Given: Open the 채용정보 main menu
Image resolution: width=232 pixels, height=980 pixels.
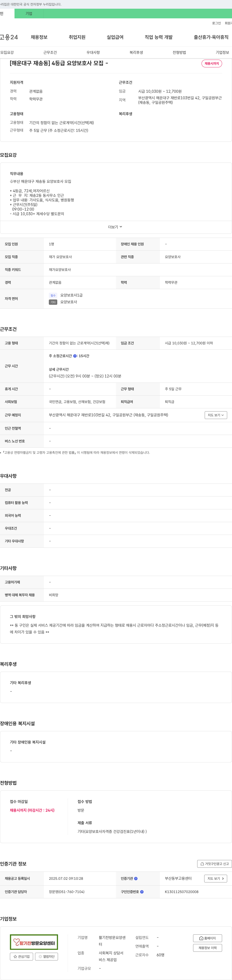Looking at the screenshot, I should click(x=39, y=37).
